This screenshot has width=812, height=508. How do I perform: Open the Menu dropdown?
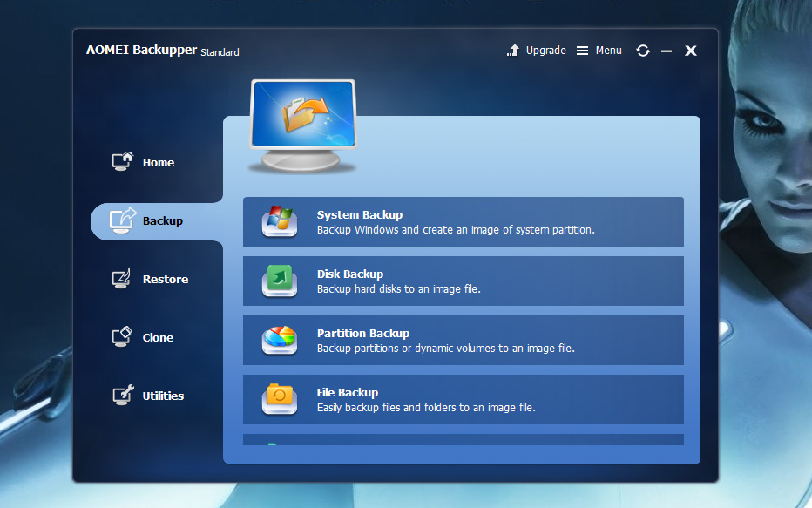(x=608, y=51)
